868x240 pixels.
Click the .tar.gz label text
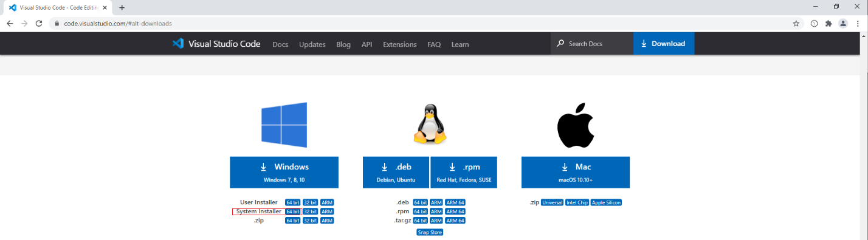[402, 221]
